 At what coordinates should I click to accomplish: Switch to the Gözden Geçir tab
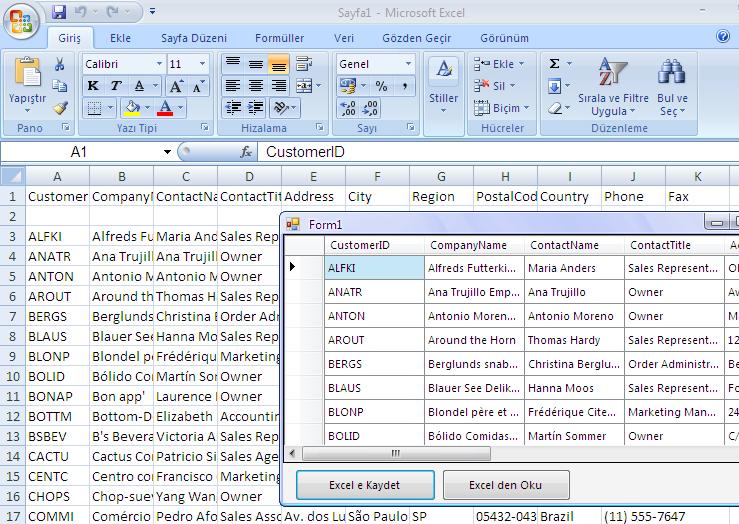(417, 38)
